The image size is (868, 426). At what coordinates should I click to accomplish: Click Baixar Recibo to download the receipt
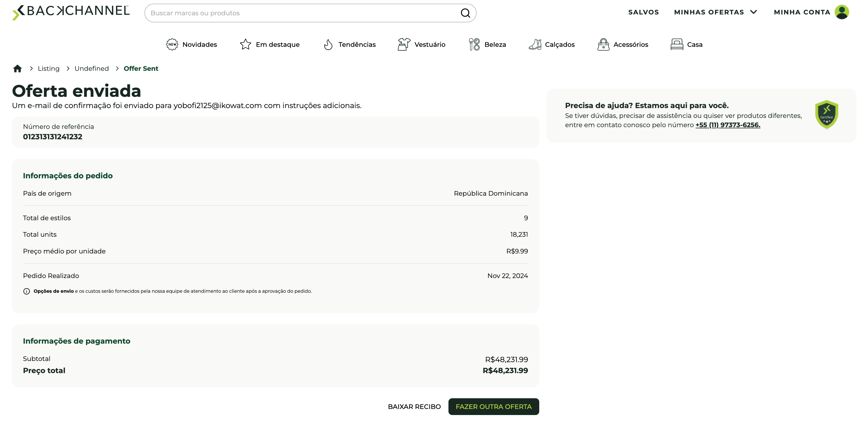(x=414, y=407)
